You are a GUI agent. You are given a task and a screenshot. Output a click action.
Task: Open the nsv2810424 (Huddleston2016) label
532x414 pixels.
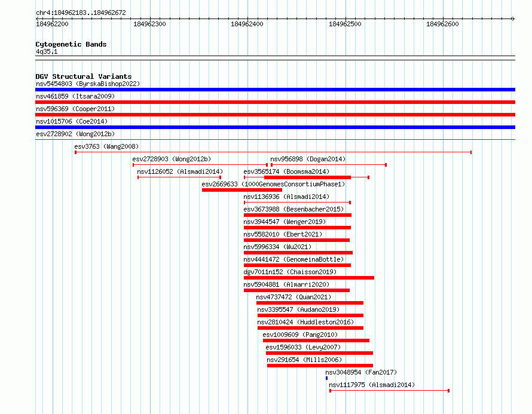point(305,322)
